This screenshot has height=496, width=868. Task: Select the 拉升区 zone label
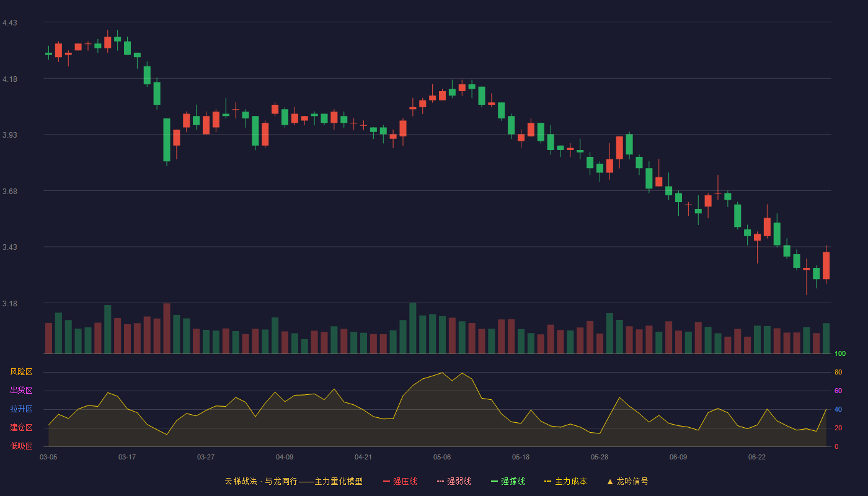coord(21,409)
